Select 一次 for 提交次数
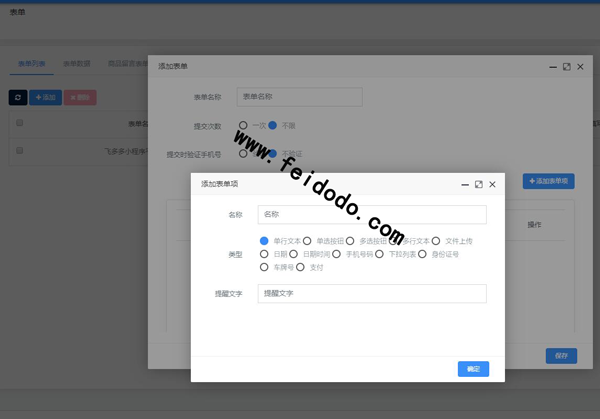The height and width of the screenshot is (419, 600). click(x=243, y=125)
